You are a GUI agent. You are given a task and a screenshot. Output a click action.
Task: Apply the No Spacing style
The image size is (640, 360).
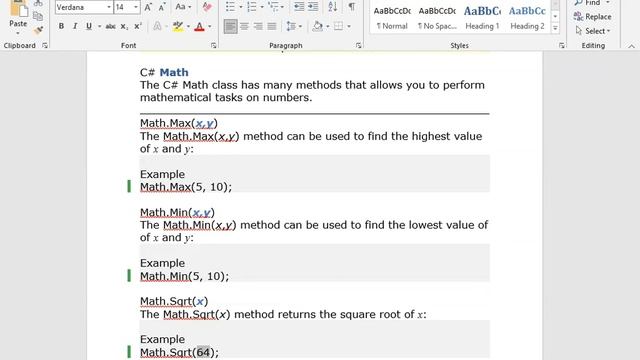437,18
